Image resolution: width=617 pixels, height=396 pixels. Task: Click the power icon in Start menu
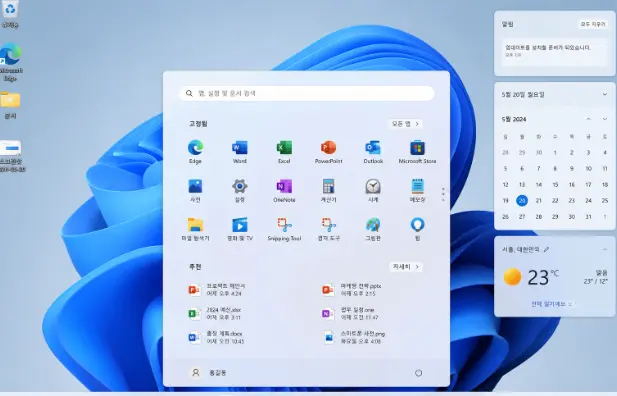pos(418,373)
